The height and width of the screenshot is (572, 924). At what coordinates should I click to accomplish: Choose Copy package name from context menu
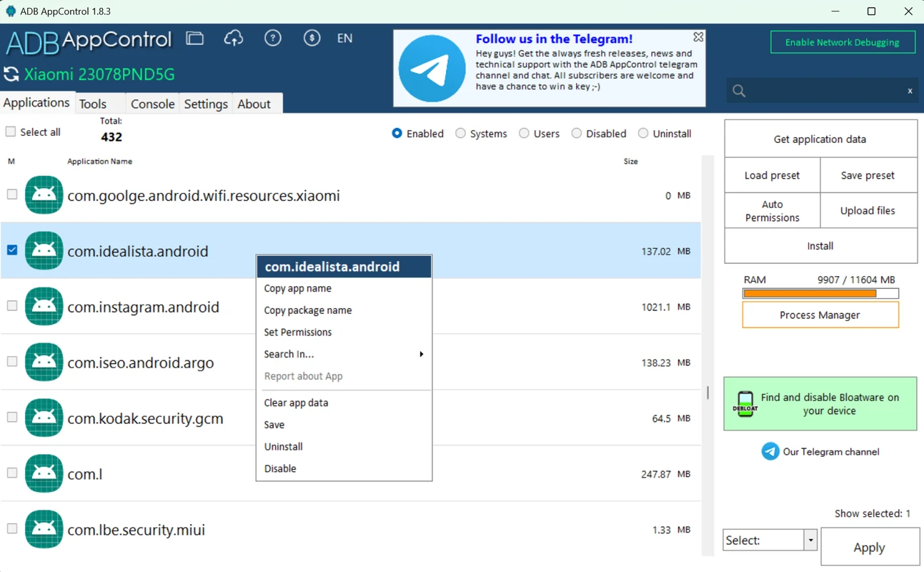tap(308, 310)
